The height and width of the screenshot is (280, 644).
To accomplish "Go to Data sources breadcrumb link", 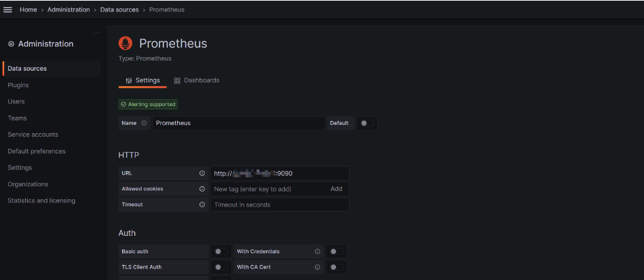I will (119, 10).
